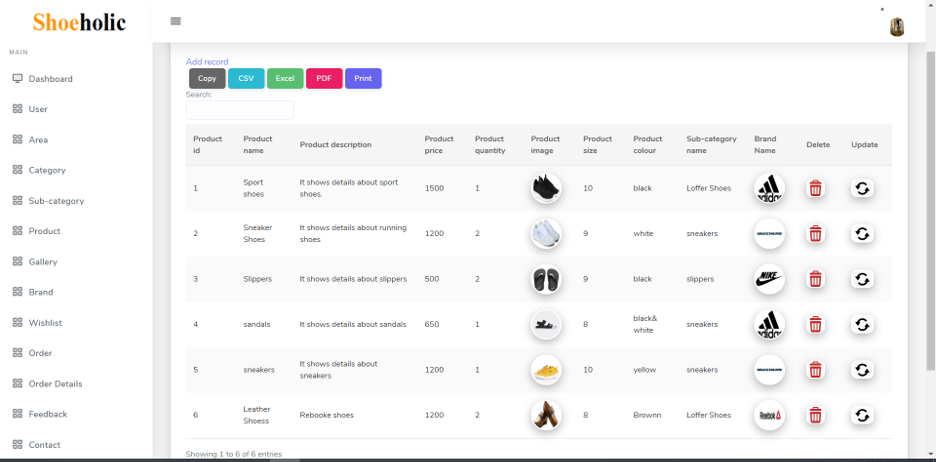This screenshot has height=462, width=936.
Task: Open brown leather shoes product image
Action: click(546, 415)
